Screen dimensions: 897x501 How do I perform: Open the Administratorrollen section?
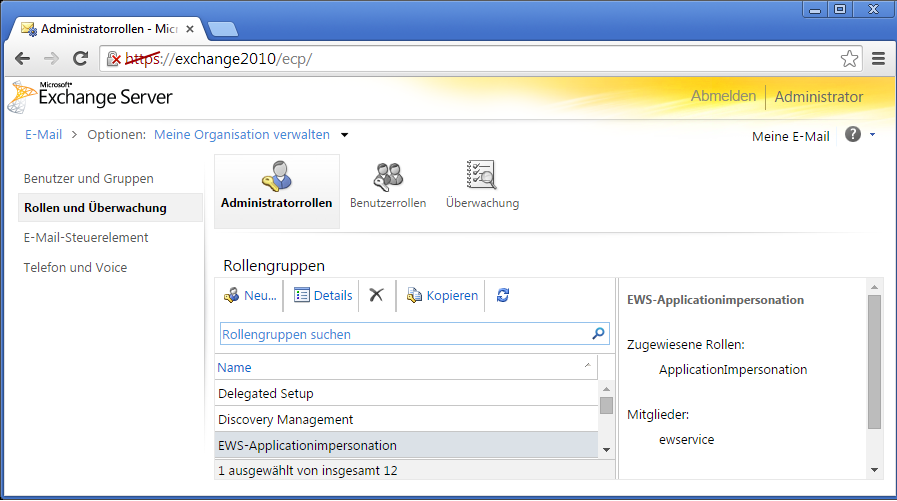tap(276, 188)
